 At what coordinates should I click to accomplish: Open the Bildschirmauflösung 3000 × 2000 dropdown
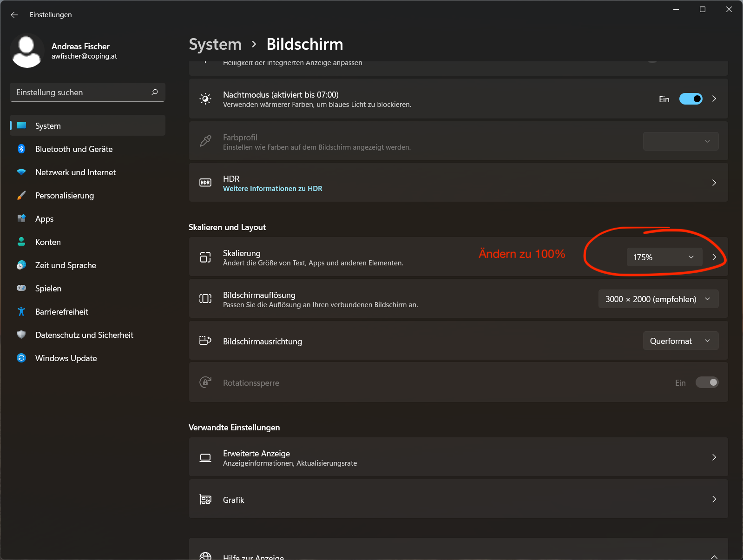coord(658,299)
